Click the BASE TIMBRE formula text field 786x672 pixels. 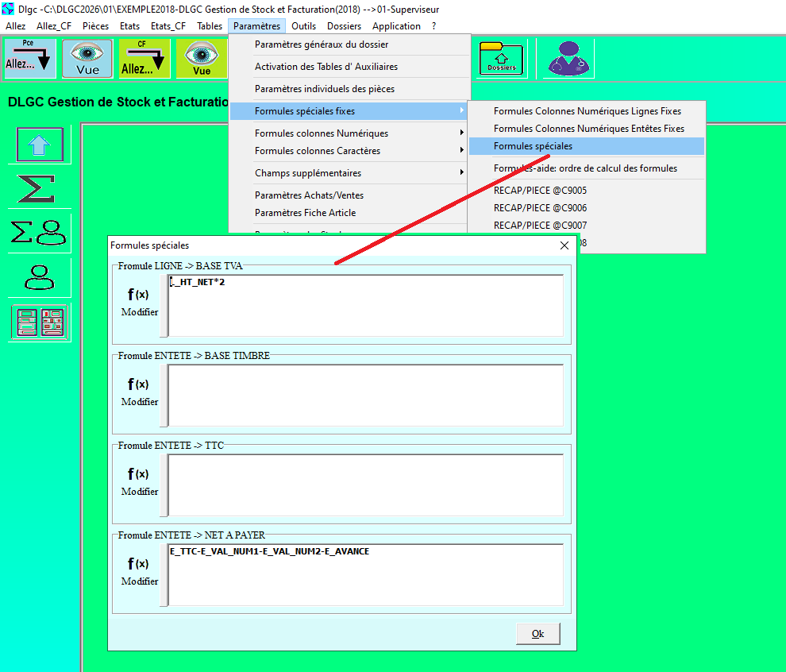[x=366, y=395]
